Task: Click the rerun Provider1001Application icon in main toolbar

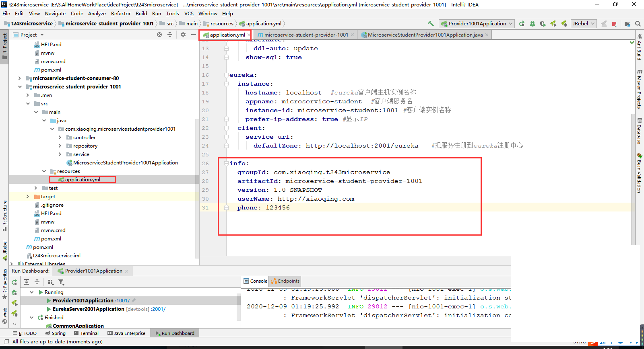Action: coord(522,24)
